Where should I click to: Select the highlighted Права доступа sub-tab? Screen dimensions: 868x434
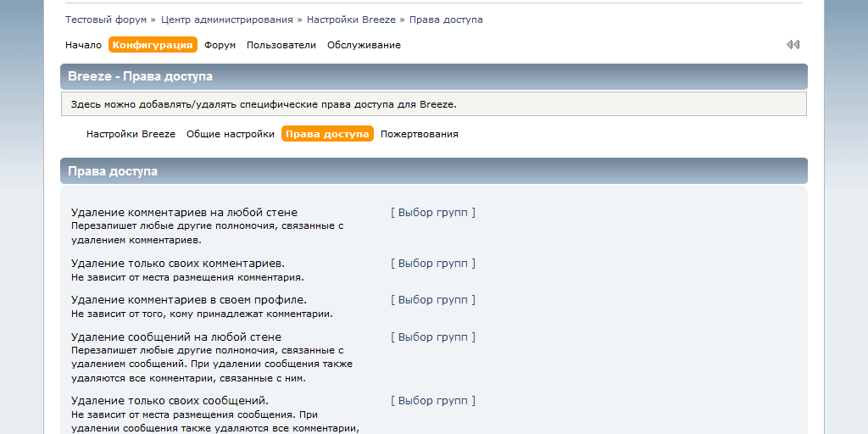tap(327, 134)
